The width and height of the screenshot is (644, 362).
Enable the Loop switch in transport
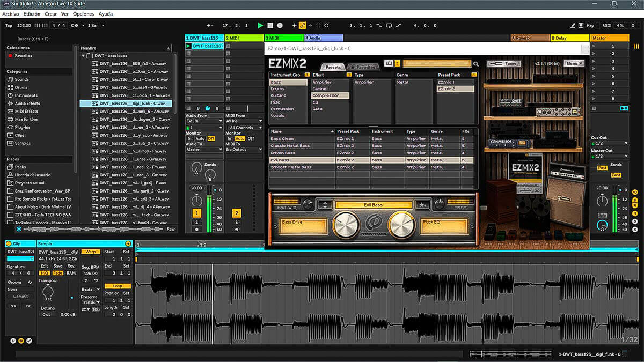point(389,25)
